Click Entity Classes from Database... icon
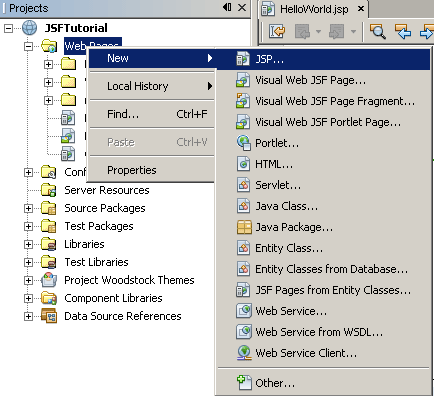434x396 pixels. [x=243, y=269]
